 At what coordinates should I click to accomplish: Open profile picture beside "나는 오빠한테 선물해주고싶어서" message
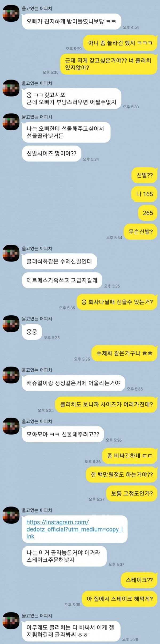pos(11,122)
